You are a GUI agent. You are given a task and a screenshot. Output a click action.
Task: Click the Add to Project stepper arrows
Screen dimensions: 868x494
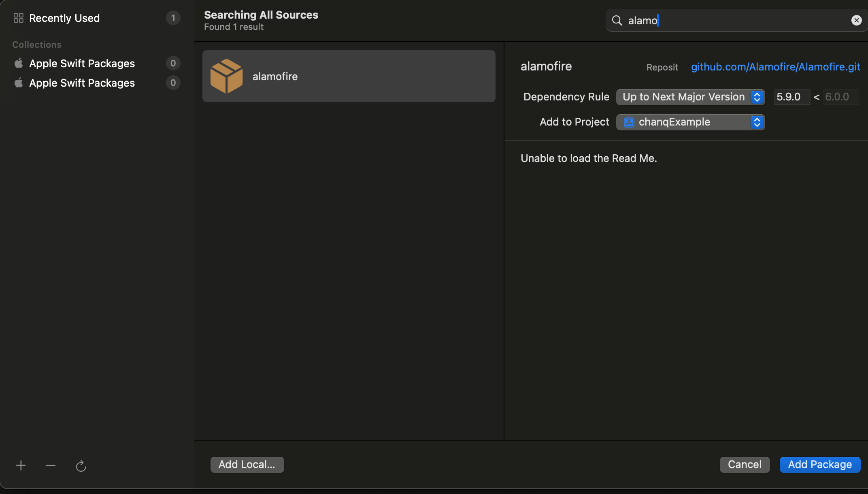[757, 122]
